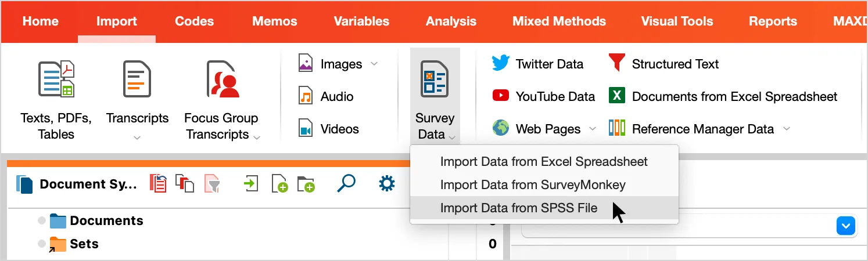Open the blue dropdown arrow button at right
This screenshot has height=261, width=868.
[845, 226]
